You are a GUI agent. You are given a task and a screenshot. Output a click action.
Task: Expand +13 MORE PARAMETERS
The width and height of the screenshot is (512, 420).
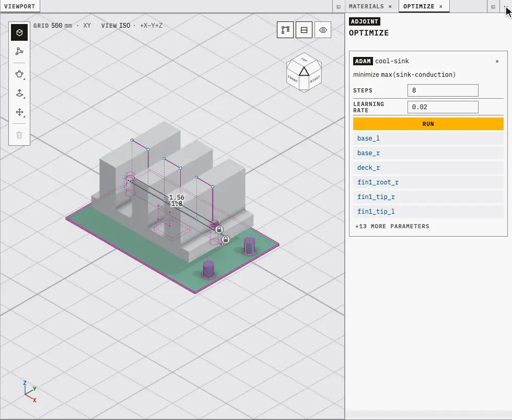(392, 226)
